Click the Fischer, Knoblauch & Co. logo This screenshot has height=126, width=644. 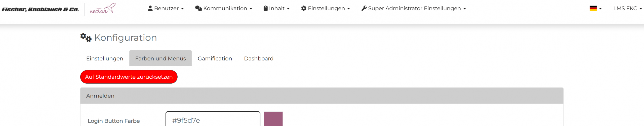coord(40,9)
